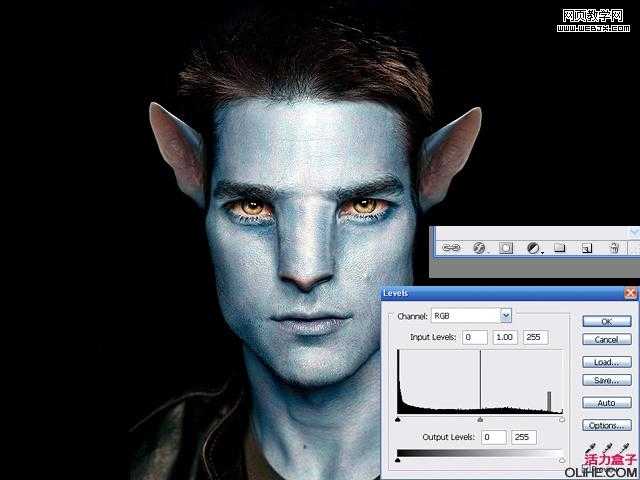This screenshot has width=640, height=480.
Task: Click the Input Levels highlight field 255
Action: pos(535,338)
